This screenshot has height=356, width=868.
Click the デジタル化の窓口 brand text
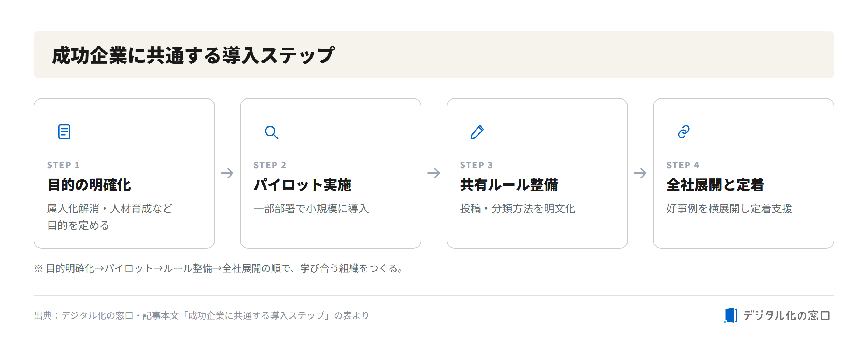786,316
